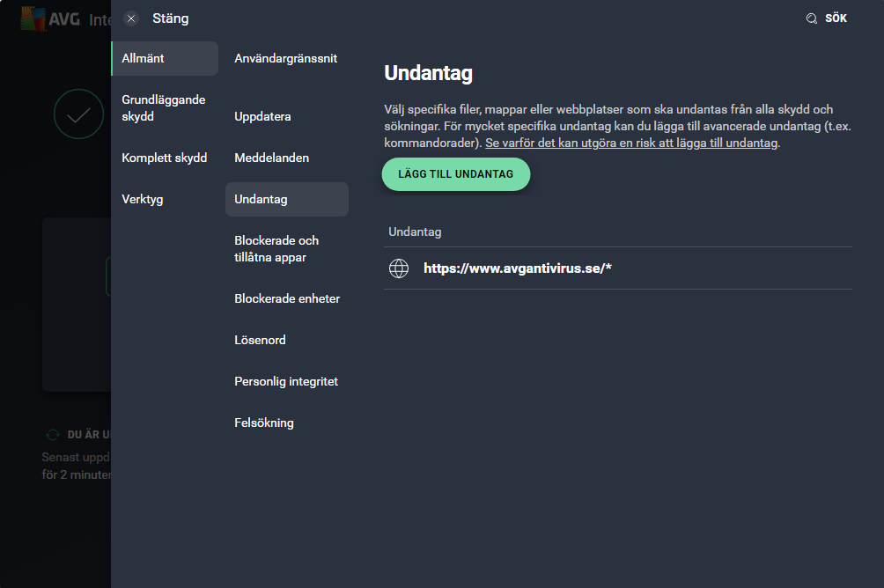
Task: Click the magnifying glass search icon
Action: coord(812,18)
